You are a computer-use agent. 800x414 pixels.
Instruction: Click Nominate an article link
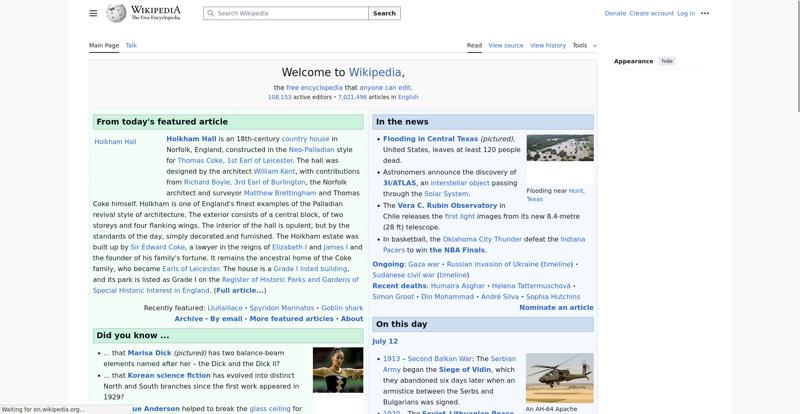(556, 307)
